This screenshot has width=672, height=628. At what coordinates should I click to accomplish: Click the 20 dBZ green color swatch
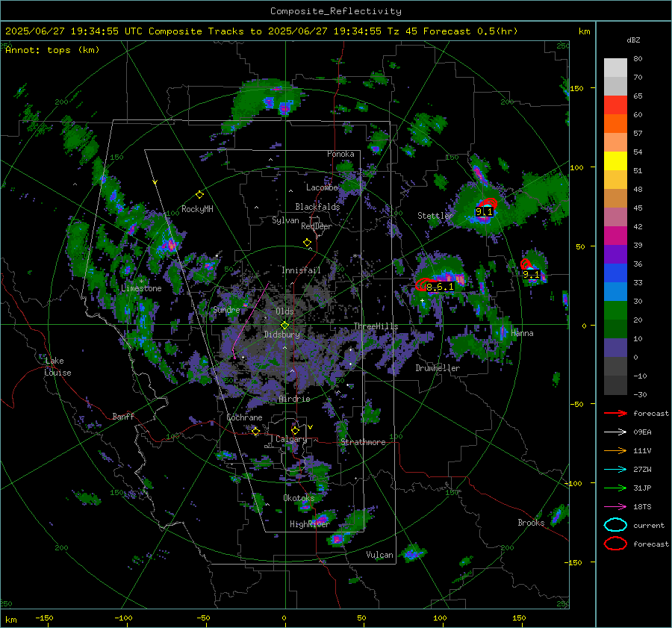click(x=615, y=311)
